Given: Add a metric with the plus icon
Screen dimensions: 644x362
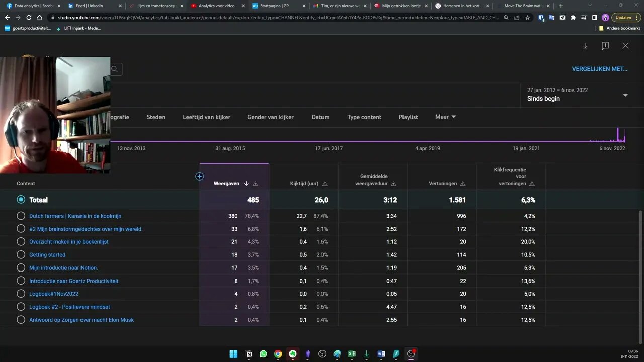Looking at the screenshot, I should (x=200, y=176).
